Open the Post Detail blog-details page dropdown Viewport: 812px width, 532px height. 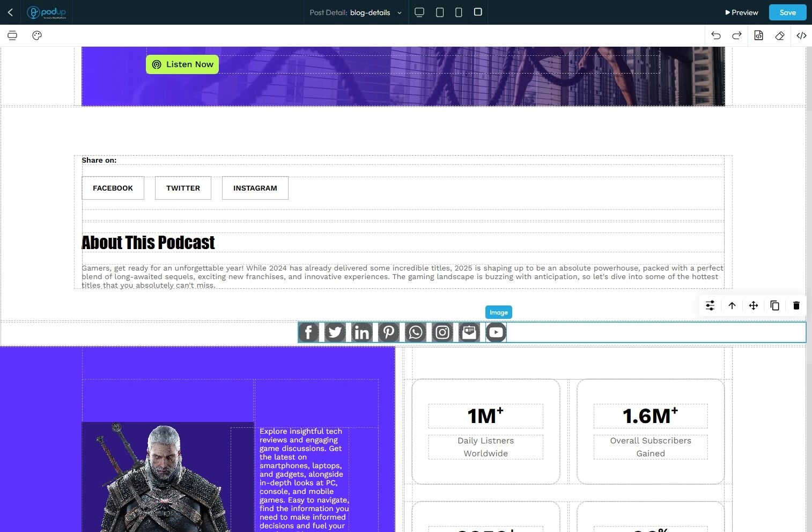[x=356, y=12]
